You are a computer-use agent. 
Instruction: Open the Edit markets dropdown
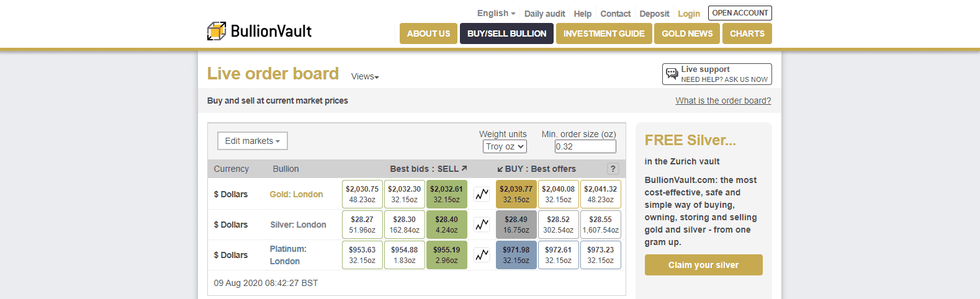253,141
